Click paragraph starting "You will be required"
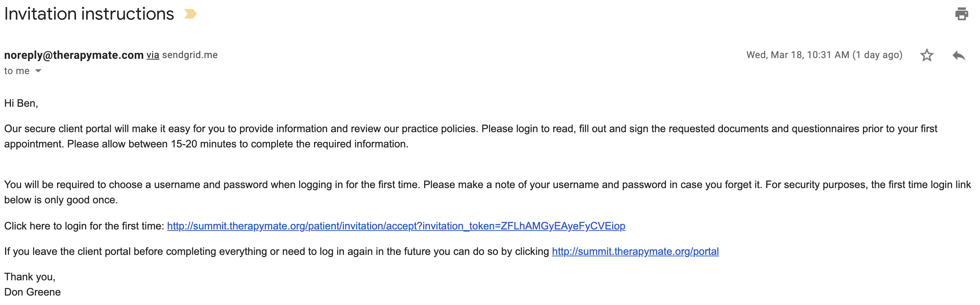 [487, 192]
